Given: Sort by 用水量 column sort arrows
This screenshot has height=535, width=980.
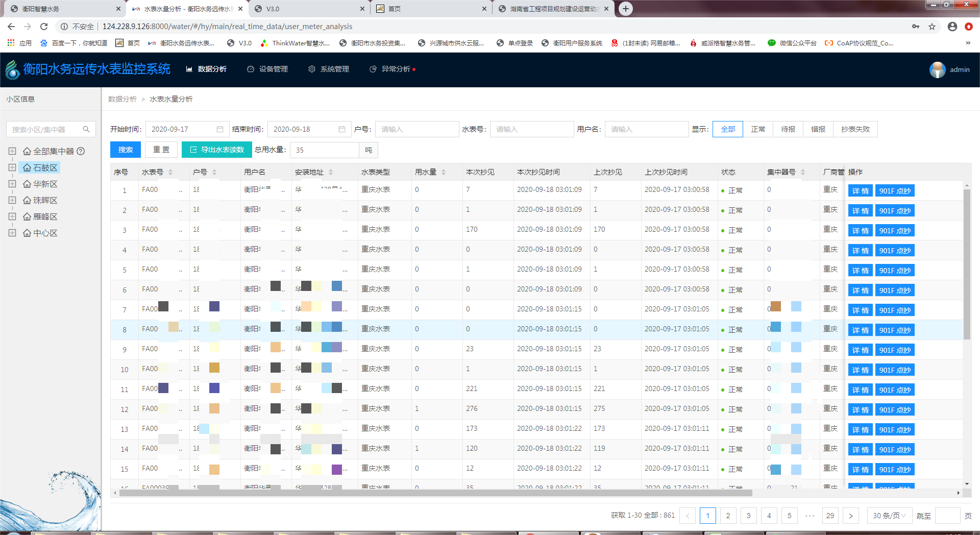Looking at the screenshot, I should (444, 172).
